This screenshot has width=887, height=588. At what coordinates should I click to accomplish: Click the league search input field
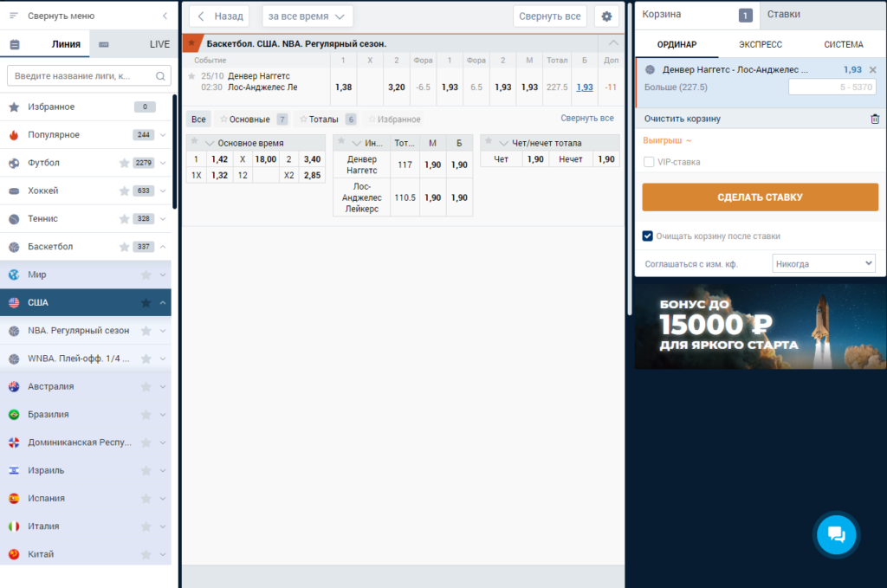point(89,75)
